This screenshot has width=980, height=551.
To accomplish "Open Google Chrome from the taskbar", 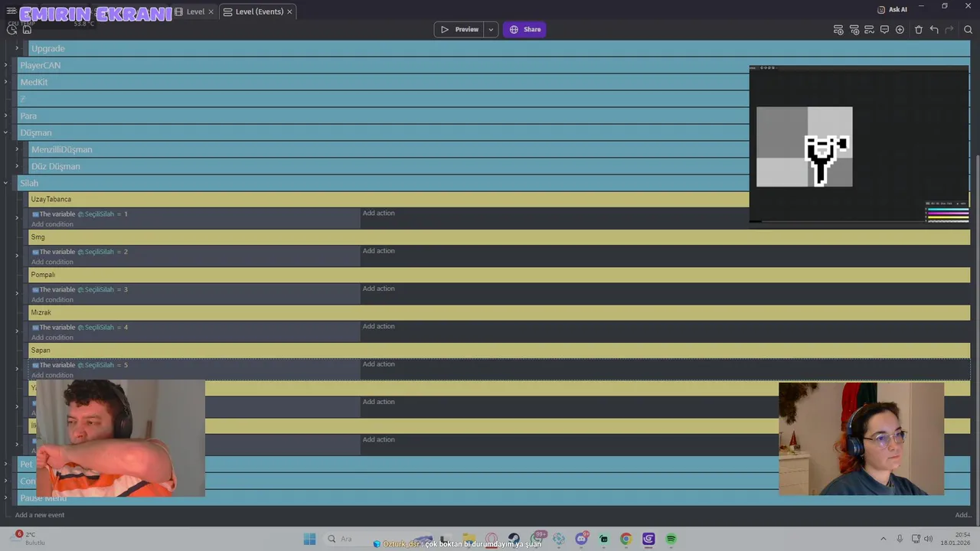I will click(x=626, y=539).
